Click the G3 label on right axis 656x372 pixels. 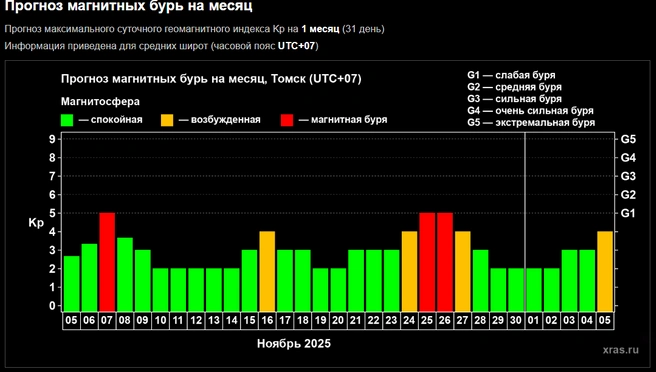click(x=628, y=176)
